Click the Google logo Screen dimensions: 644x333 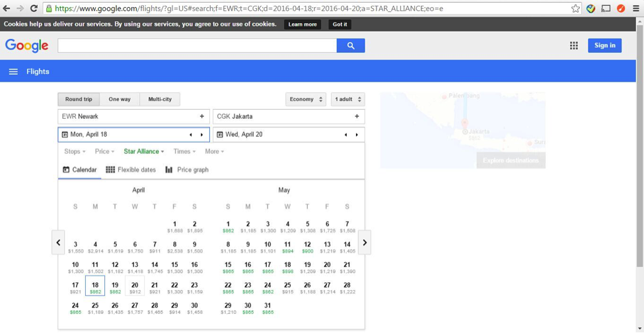coord(26,46)
